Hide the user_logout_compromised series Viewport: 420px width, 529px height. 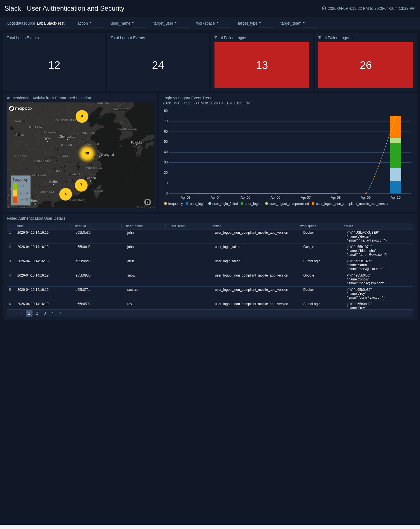tap(287, 204)
